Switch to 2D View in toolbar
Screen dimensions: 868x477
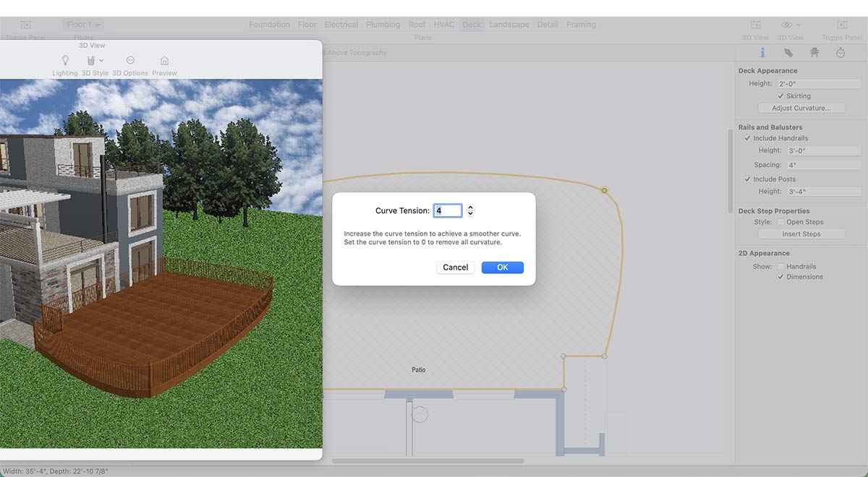click(756, 25)
